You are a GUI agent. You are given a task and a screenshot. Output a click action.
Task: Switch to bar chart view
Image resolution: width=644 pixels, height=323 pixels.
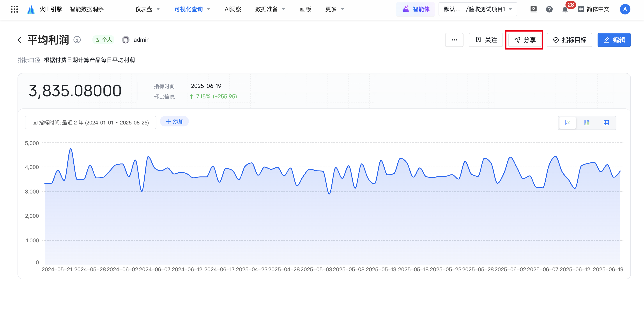pos(587,123)
